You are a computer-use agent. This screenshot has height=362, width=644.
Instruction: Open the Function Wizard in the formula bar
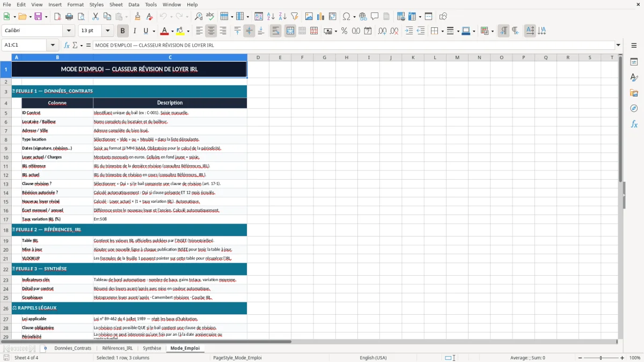pos(67,45)
